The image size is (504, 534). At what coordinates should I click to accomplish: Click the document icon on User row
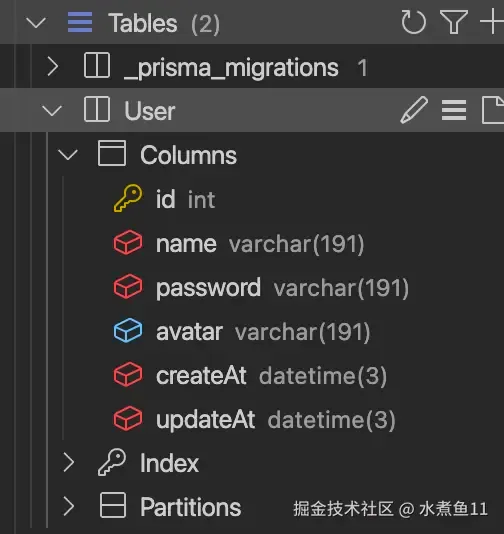tap(493, 110)
